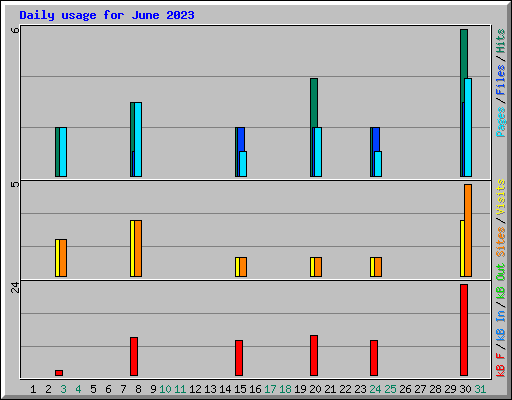Click the 'Hits' legend label
Screen dimensions: 512x400
[x=501, y=41]
